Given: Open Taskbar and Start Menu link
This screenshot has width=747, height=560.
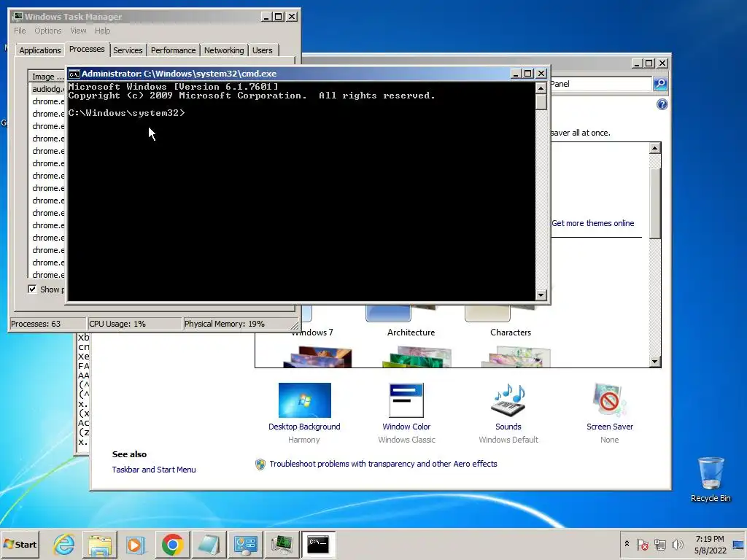Looking at the screenshot, I should coord(154,470).
